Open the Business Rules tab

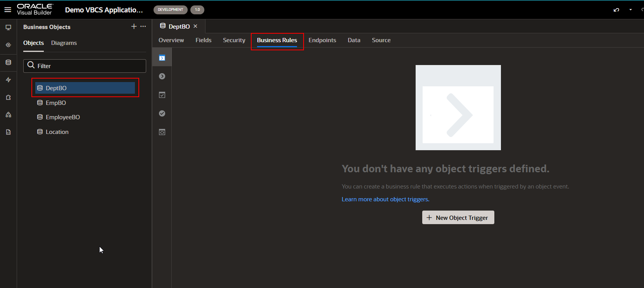pyautogui.click(x=277, y=40)
